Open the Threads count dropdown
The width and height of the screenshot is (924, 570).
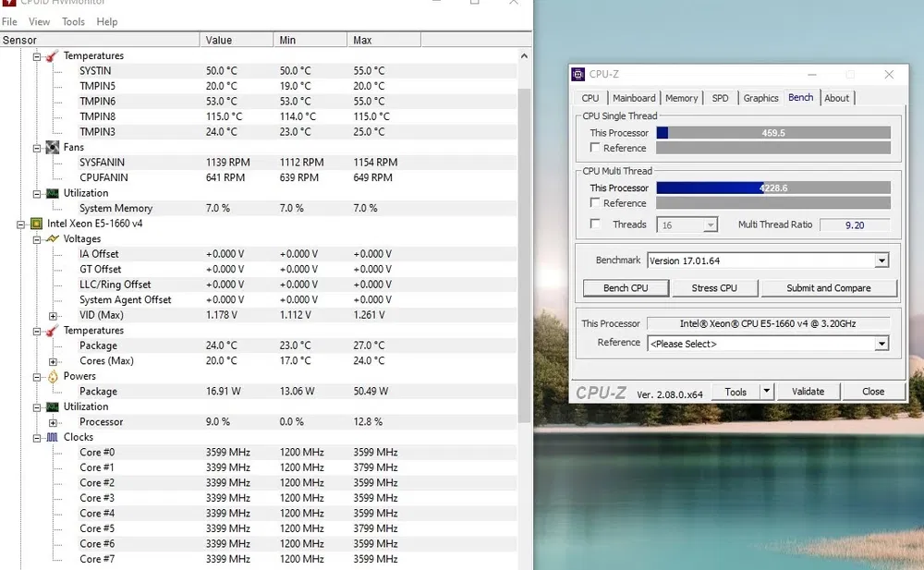[x=711, y=225]
